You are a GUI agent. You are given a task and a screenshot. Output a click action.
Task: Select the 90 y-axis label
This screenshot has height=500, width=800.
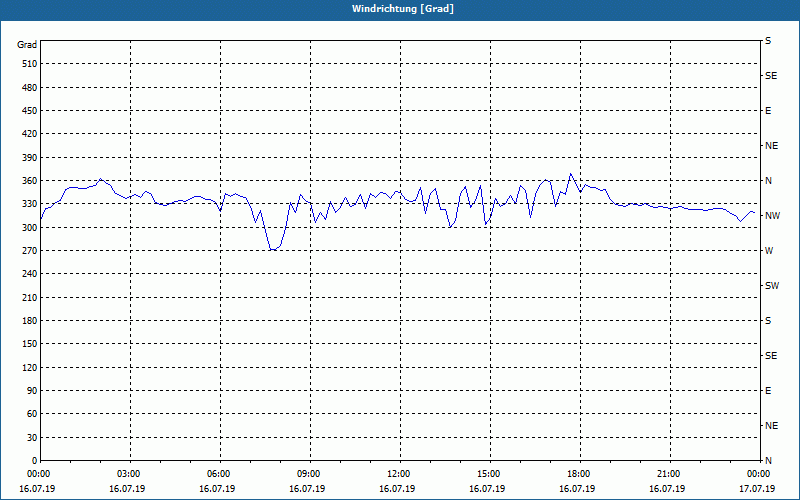click(x=32, y=391)
